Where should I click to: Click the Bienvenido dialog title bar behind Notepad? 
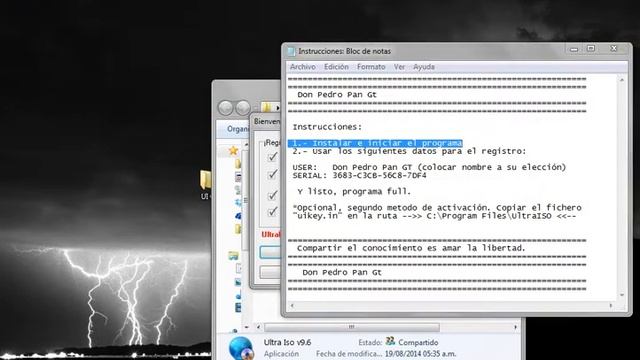click(x=266, y=122)
